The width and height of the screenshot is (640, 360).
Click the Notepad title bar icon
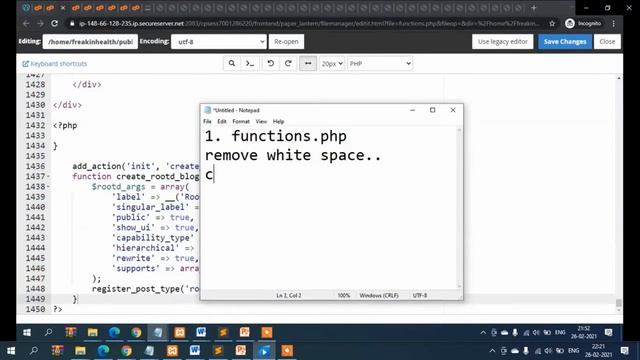(207, 110)
